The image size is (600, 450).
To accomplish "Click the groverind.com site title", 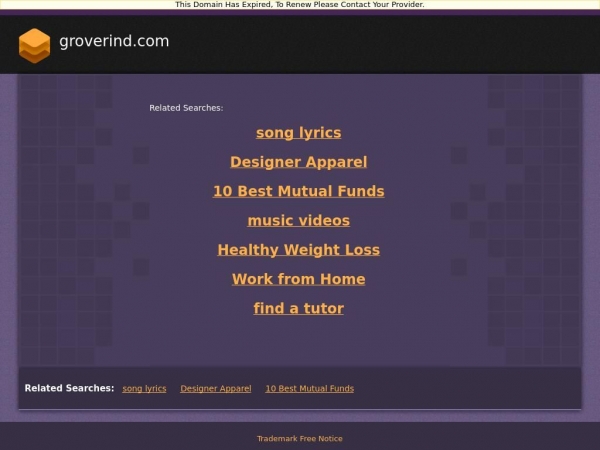I will click(114, 41).
